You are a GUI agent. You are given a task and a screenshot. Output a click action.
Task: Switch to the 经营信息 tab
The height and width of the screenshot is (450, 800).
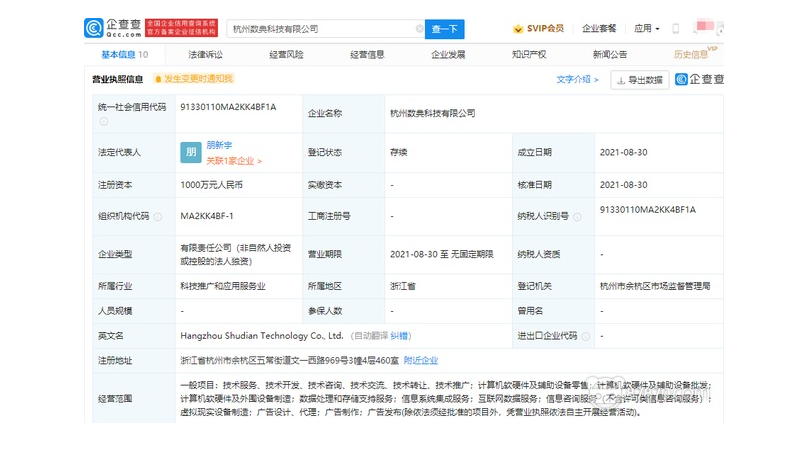pos(367,55)
